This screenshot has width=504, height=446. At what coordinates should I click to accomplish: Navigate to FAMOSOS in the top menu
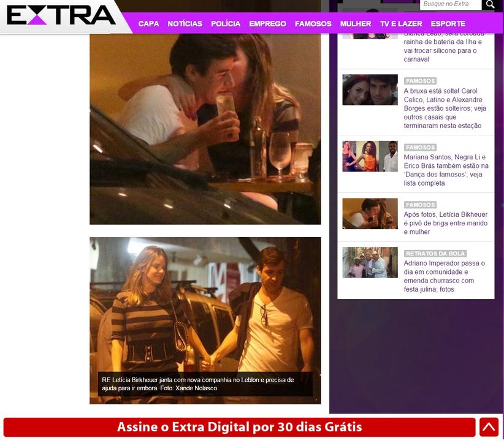coord(313,24)
